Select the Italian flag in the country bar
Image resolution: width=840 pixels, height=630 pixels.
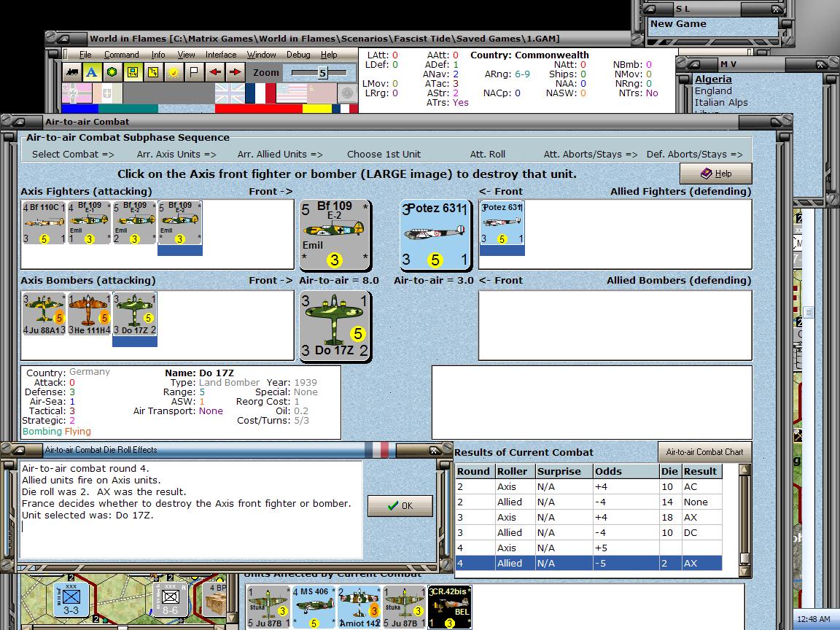108,93
